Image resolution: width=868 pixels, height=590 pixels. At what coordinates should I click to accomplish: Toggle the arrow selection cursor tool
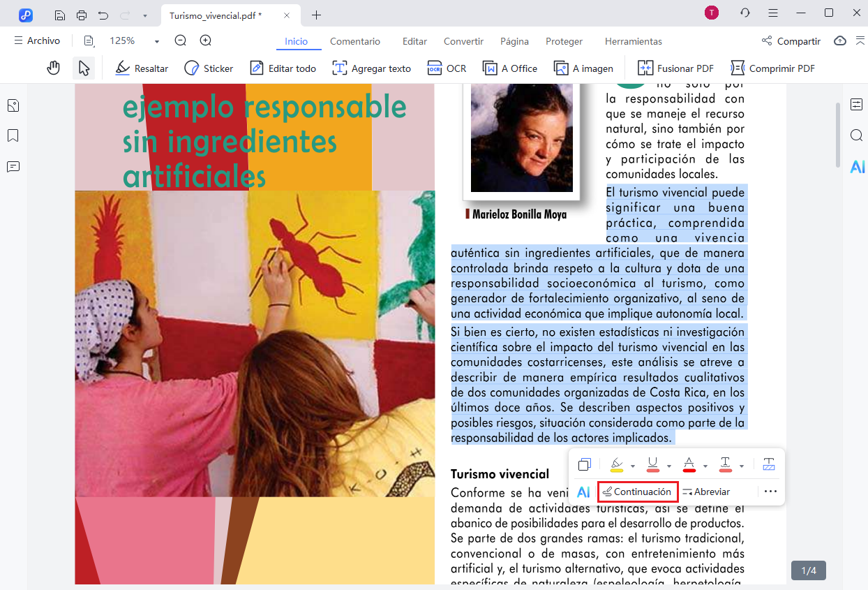[84, 68]
